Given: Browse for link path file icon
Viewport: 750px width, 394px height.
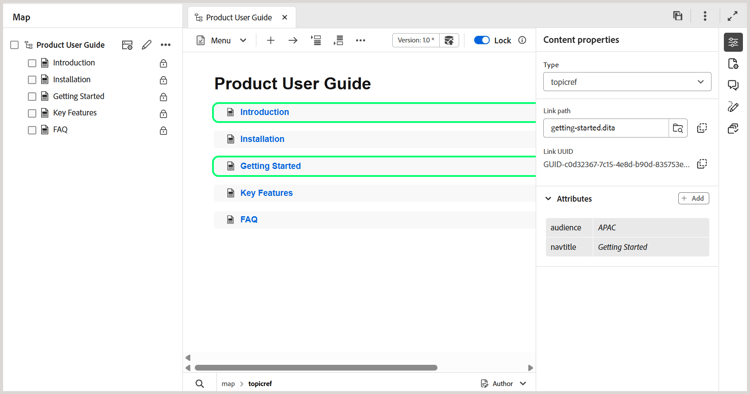Looking at the screenshot, I should (x=678, y=128).
